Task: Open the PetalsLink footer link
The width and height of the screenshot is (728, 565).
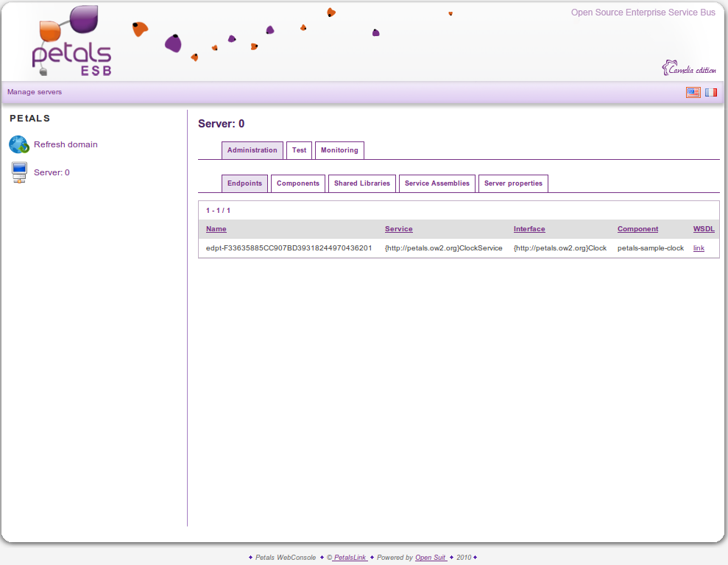Action: coord(350,558)
